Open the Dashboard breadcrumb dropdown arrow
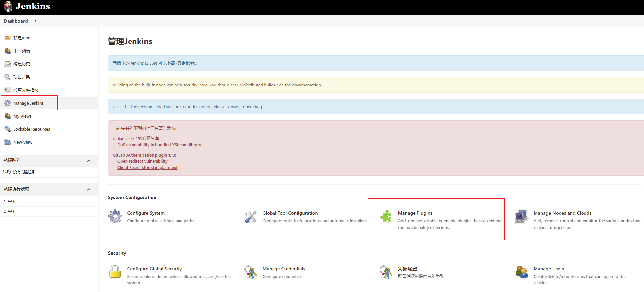Viewport: 644px width, 292px height. click(x=35, y=21)
